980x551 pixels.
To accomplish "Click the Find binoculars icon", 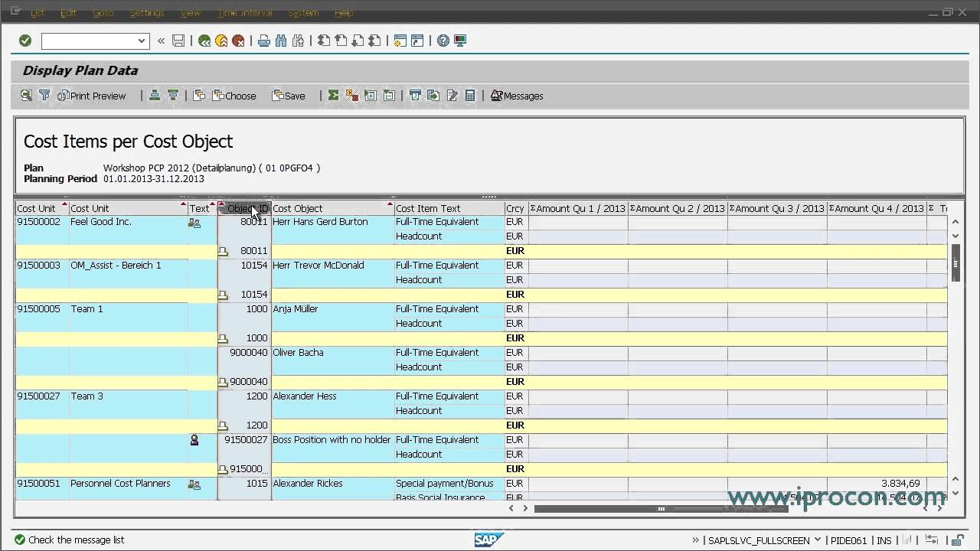I will (x=281, y=41).
